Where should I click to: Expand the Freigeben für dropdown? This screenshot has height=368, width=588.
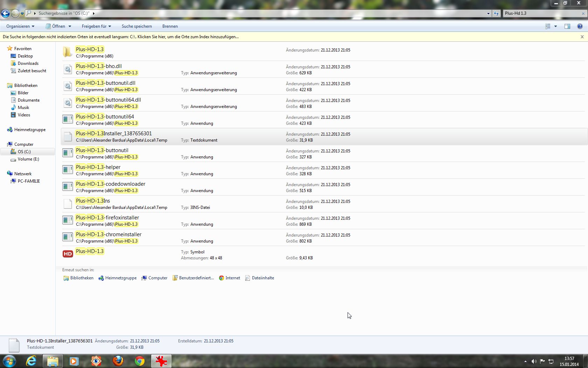pyautogui.click(x=96, y=26)
